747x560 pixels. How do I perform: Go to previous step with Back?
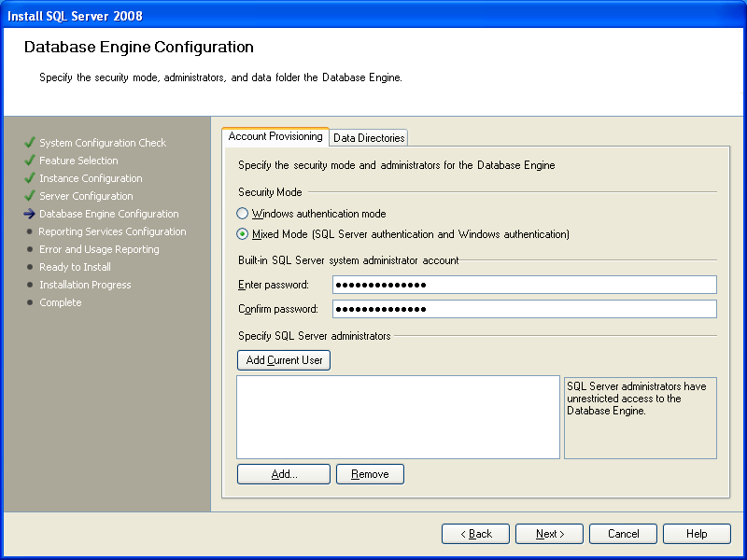tap(475, 534)
